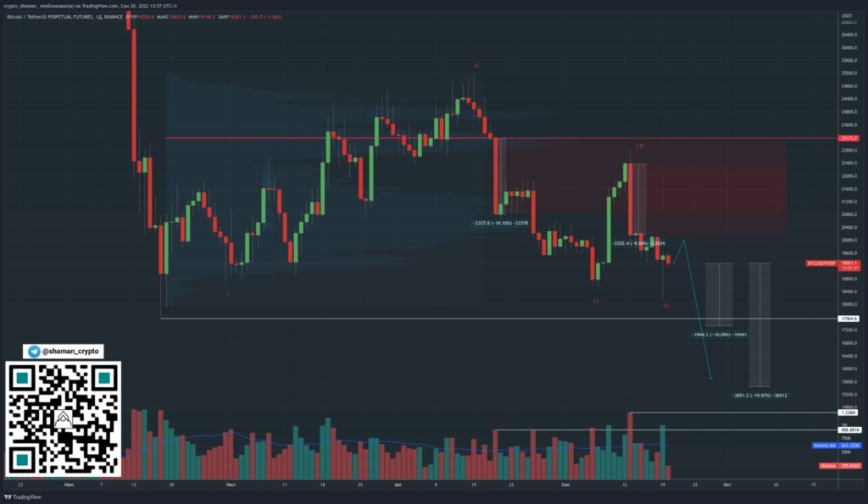
Task: Select the red 23175.7 price level label
Action: click(x=849, y=137)
